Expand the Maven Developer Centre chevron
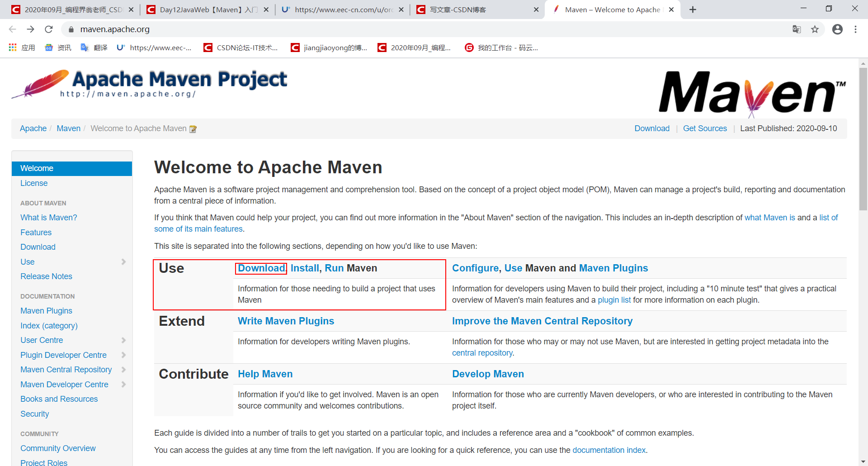The height and width of the screenshot is (466, 868). (123, 385)
